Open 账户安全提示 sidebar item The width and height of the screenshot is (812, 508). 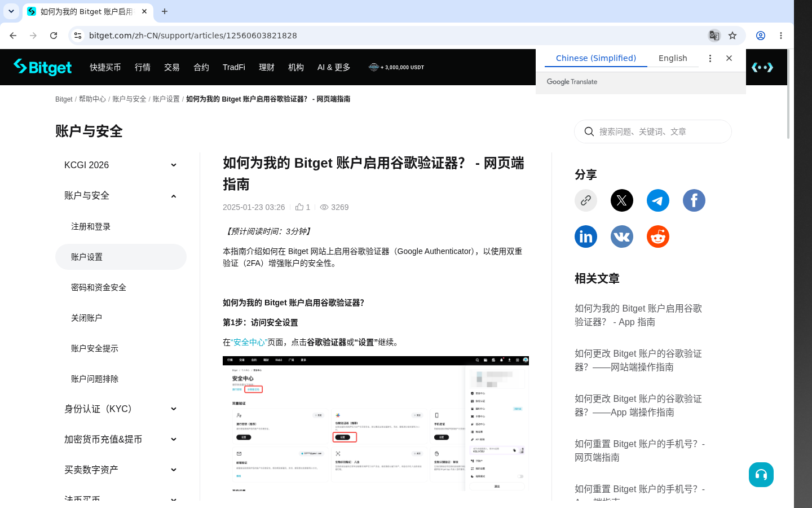tap(121, 348)
